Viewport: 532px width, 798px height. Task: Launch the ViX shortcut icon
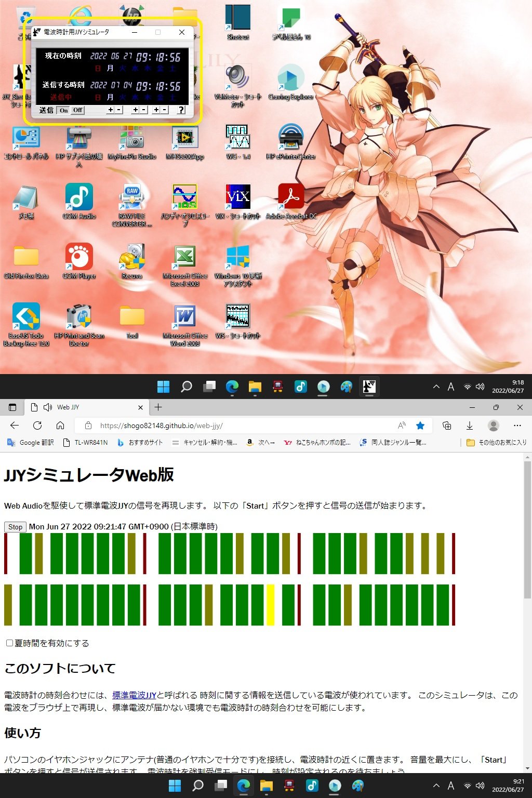[238, 202]
